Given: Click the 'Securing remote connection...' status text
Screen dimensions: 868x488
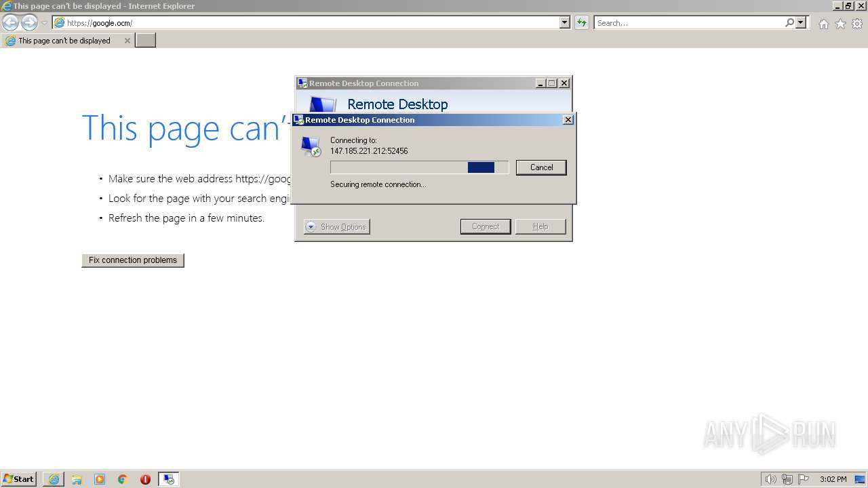Looking at the screenshot, I should pos(378,184).
